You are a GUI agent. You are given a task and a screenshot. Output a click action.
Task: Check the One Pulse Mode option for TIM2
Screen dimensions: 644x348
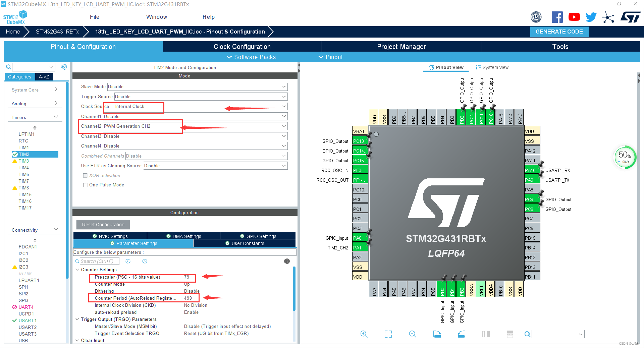[85, 185]
